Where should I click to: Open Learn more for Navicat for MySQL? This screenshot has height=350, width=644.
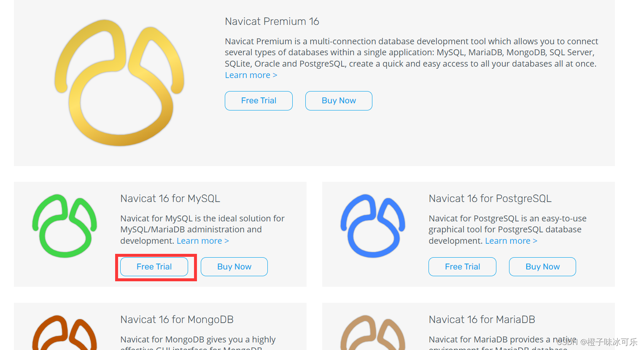point(202,240)
